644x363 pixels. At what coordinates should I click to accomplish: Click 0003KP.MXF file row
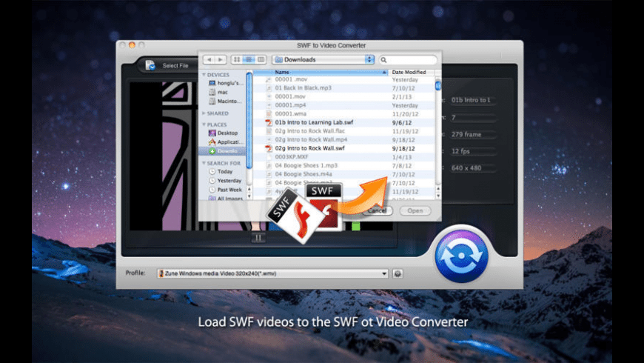[343, 157]
